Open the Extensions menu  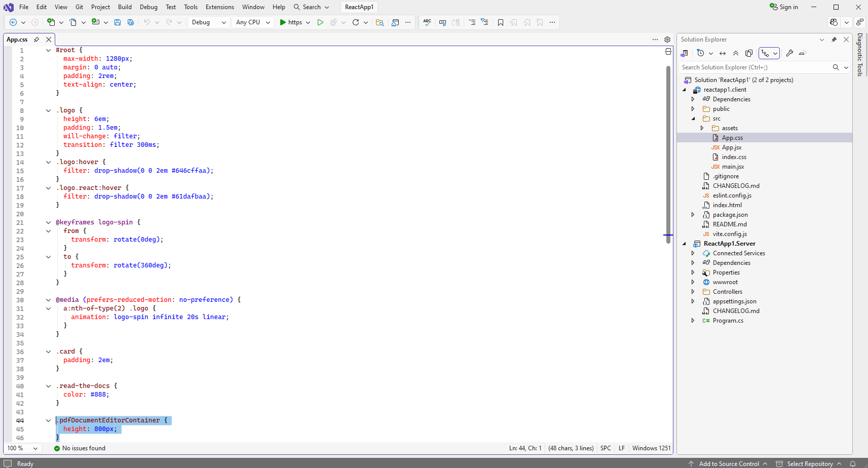point(219,7)
